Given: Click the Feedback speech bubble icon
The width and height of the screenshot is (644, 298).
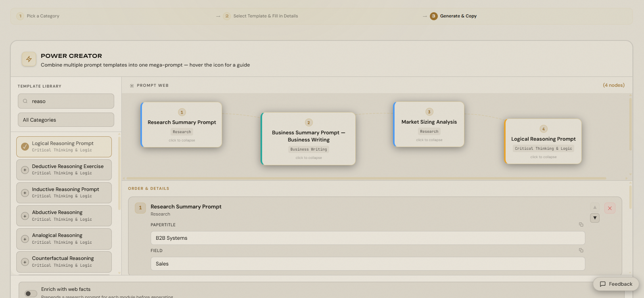Looking at the screenshot, I should pyautogui.click(x=603, y=284).
